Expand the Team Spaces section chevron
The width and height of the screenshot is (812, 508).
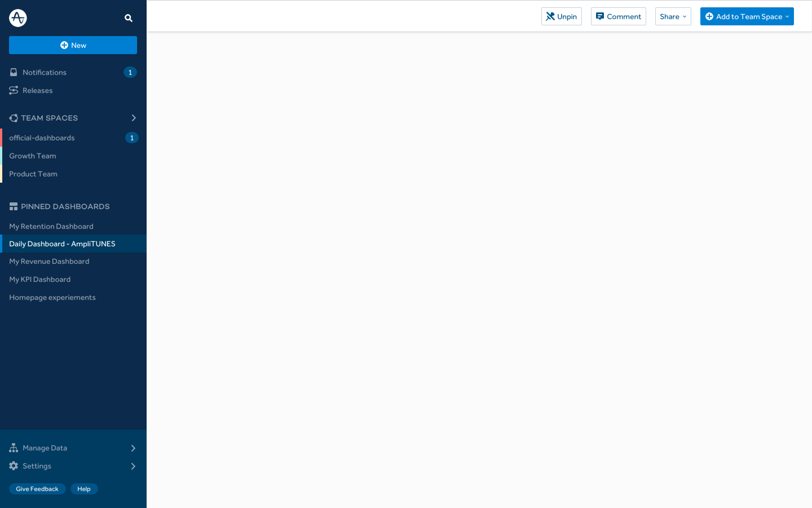[x=134, y=118]
